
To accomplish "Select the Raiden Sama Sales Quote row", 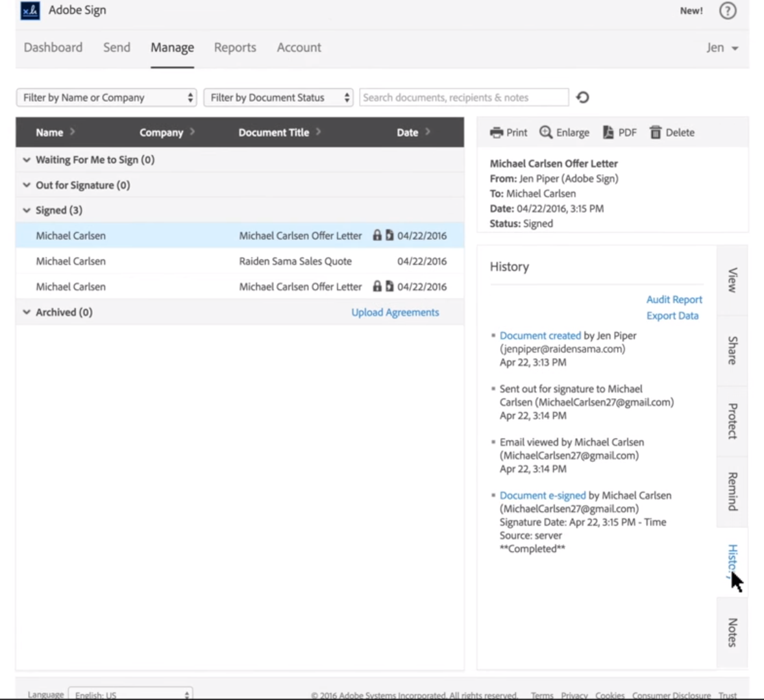I will click(240, 261).
